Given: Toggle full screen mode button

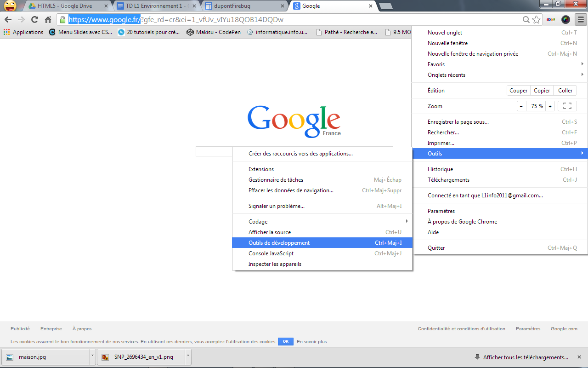Looking at the screenshot, I should pyautogui.click(x=567, y=106).
